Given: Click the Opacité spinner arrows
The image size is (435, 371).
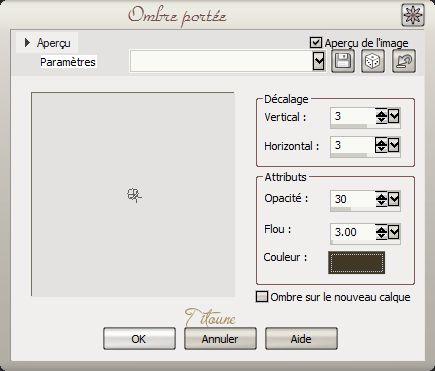Looking at the screenshot, I should coord(381,199).
